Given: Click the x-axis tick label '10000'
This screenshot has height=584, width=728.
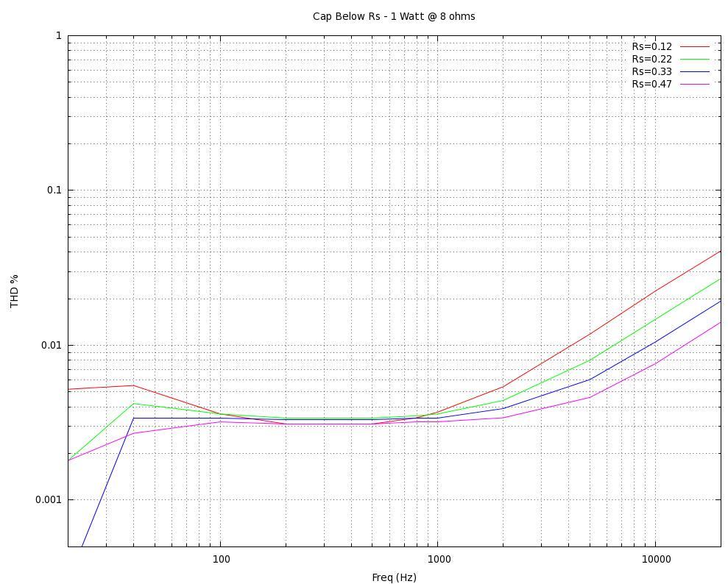Looking at the screenshot, I should click(656, 559).
